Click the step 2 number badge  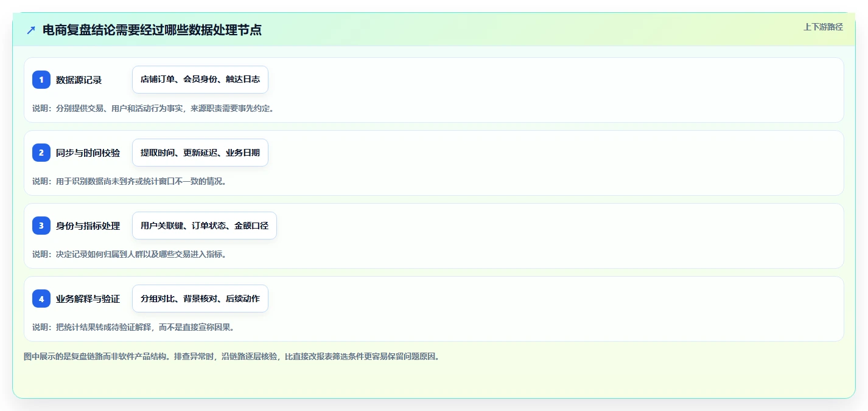41,153
